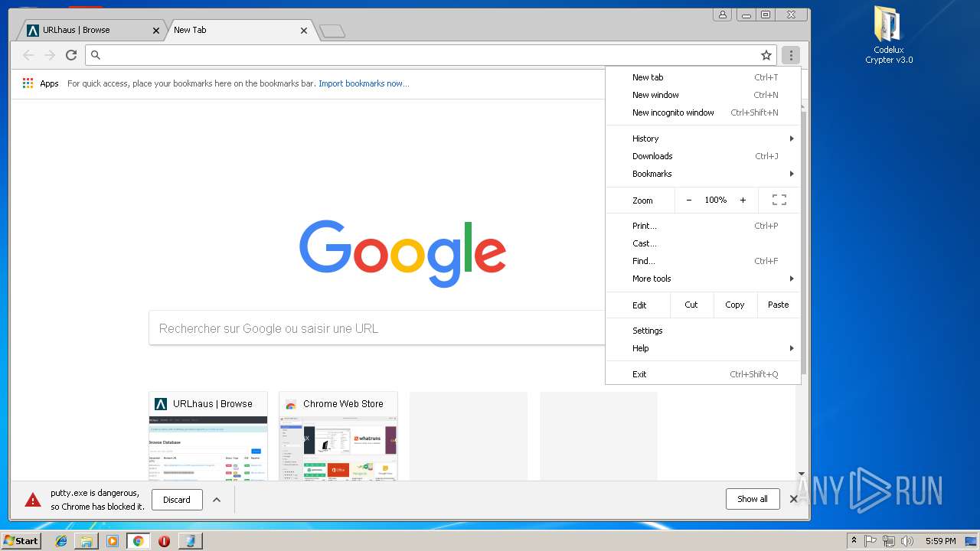Choose New incognito window
The image size is (980, 551).
tap(703, 112)
